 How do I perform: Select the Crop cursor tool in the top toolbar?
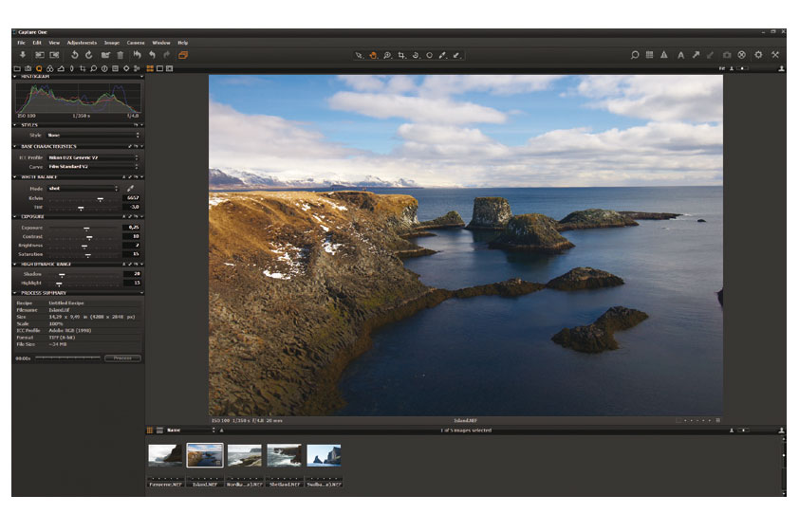(401, 55)
